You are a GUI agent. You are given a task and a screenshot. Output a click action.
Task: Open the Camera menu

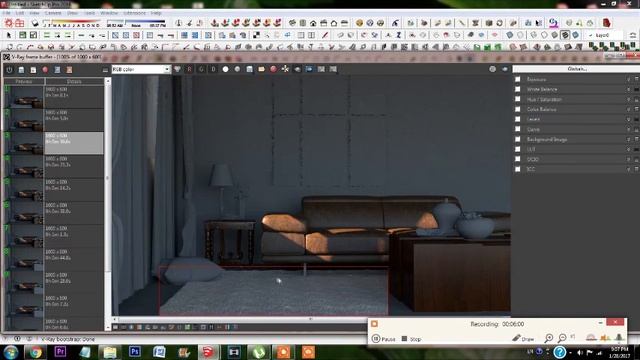pyautogui.click(x=53, y=13)
